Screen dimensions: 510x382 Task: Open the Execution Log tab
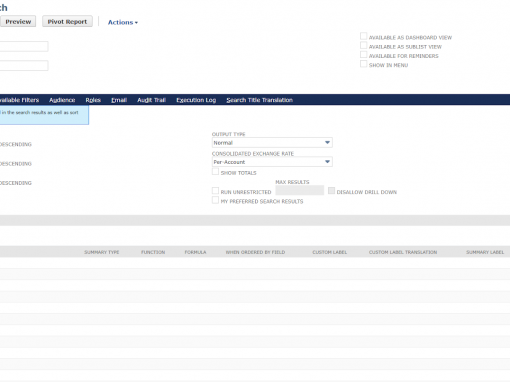pos(196,100)
